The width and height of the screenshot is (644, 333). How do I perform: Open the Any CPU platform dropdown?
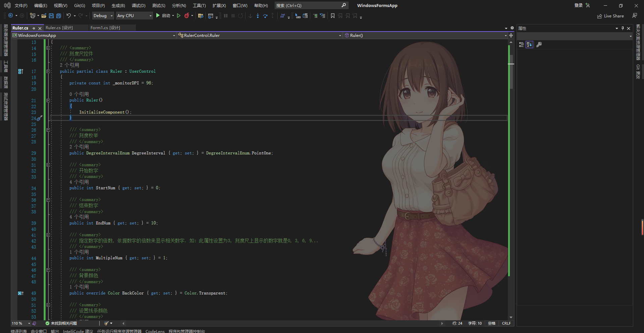point(134,16)
